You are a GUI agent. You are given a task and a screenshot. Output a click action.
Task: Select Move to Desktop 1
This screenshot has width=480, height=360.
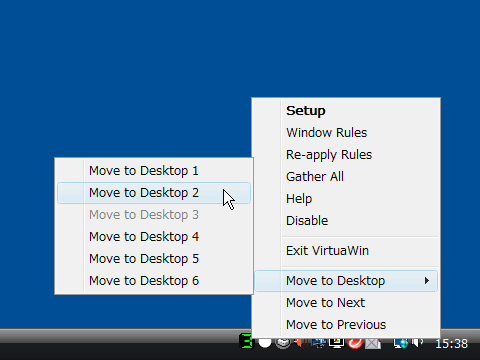click(x=154, y=171)
